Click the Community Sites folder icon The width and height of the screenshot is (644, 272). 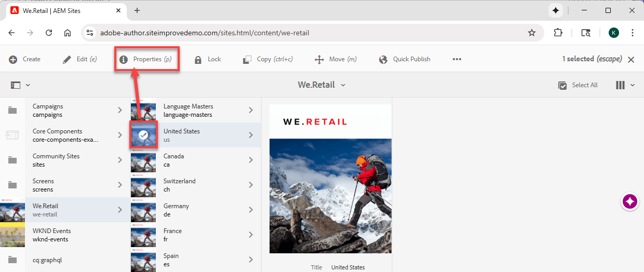click(12, 160)
